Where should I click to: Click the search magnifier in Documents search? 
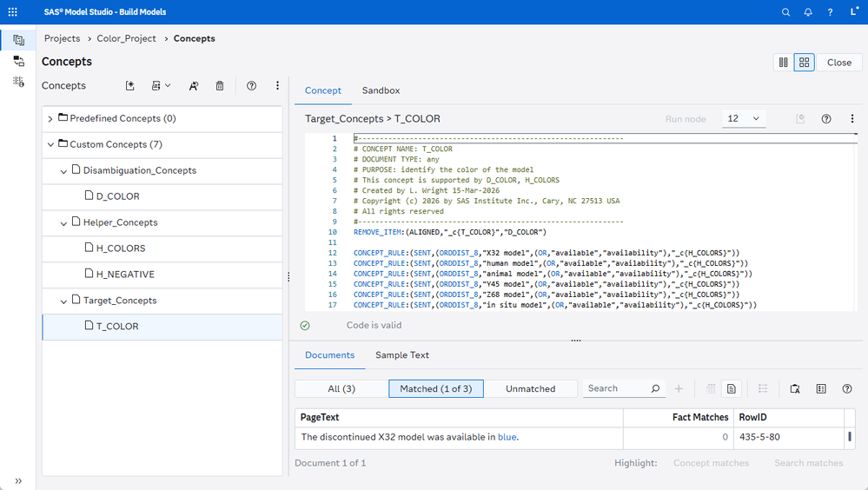tap(655, 388)
